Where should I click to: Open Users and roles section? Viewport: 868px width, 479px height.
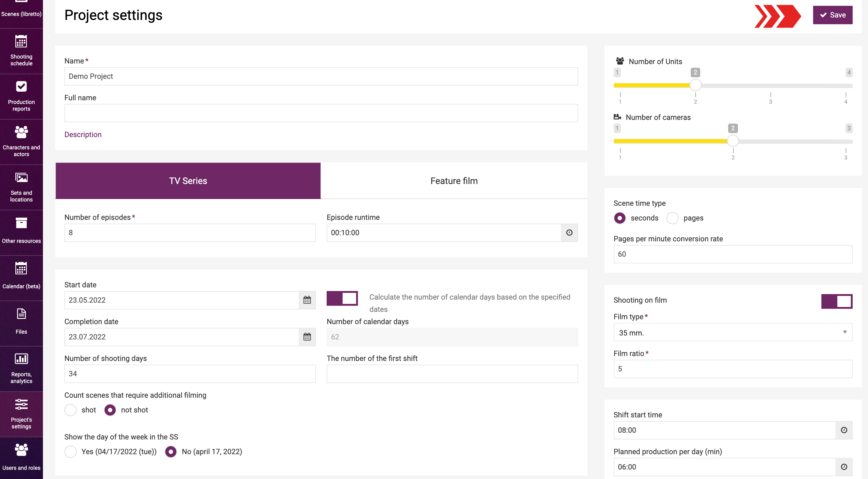click(x=21, y=458)
